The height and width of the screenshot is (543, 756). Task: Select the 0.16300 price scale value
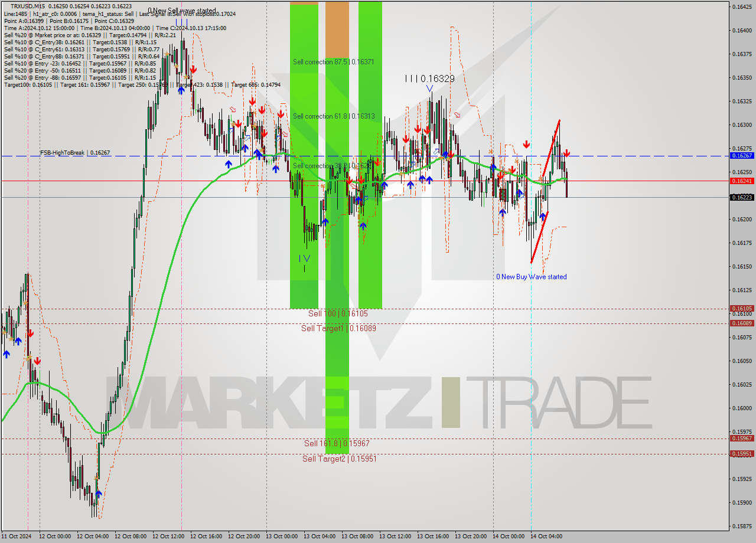point(742,125)
